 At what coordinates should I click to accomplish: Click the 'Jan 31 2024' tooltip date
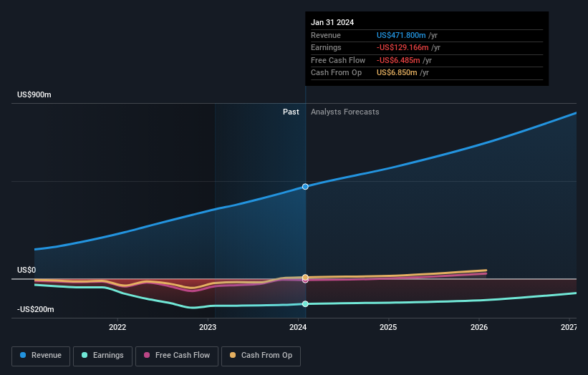coord(332,22)
